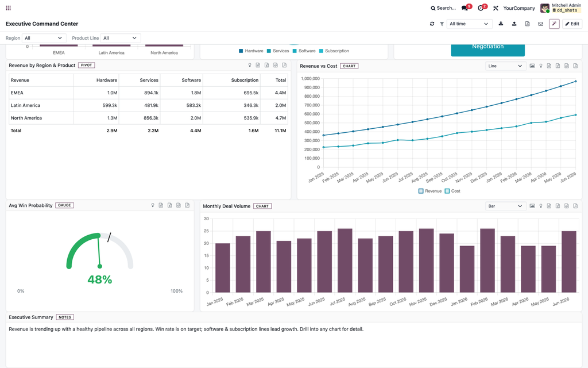The height and width of the screenshot is (368, 588).
Task: Open Mitchell Admin user menu
Action: 560,8
